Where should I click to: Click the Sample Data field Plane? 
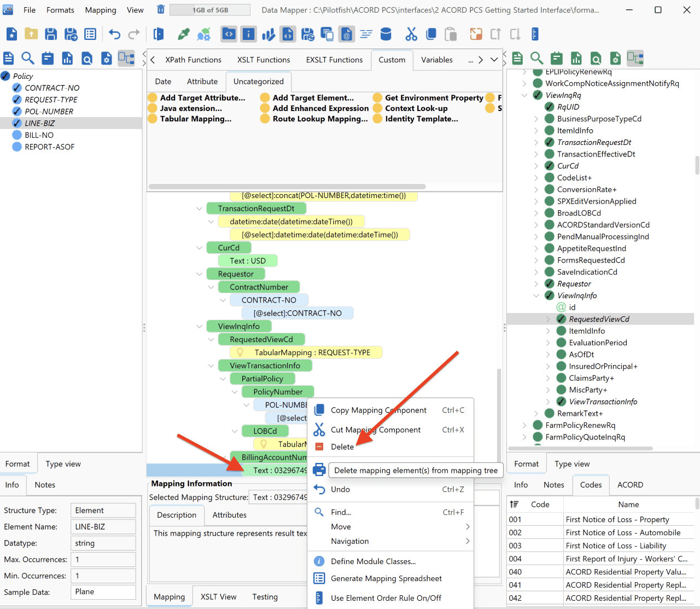click(103, 592)
